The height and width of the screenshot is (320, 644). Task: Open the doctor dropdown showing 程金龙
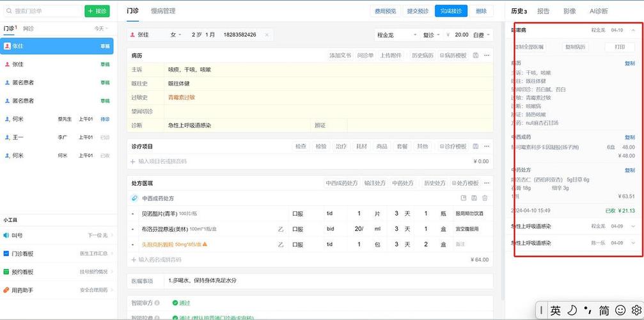click(397, 35)
